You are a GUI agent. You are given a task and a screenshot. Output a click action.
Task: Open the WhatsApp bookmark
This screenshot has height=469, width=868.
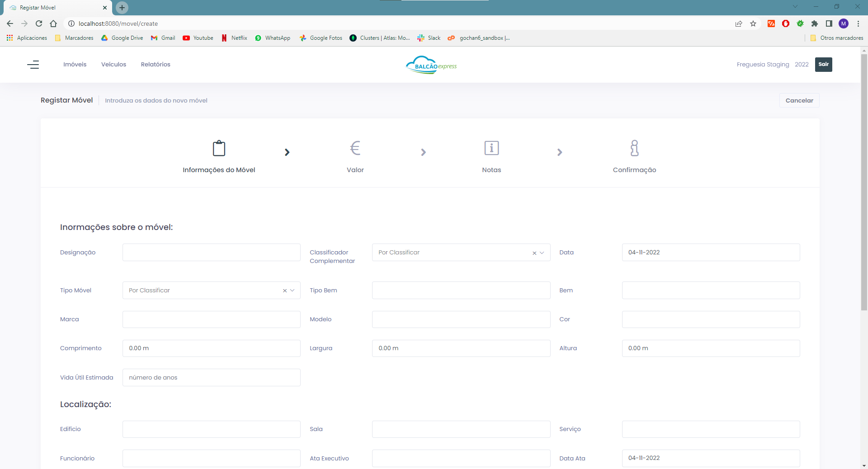(273, 38)
